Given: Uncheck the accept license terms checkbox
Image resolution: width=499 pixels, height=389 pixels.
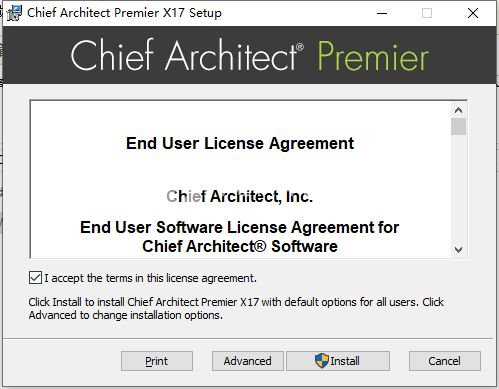Looking at the screenshot, I should pyautogui.click(x=35, y=278).
